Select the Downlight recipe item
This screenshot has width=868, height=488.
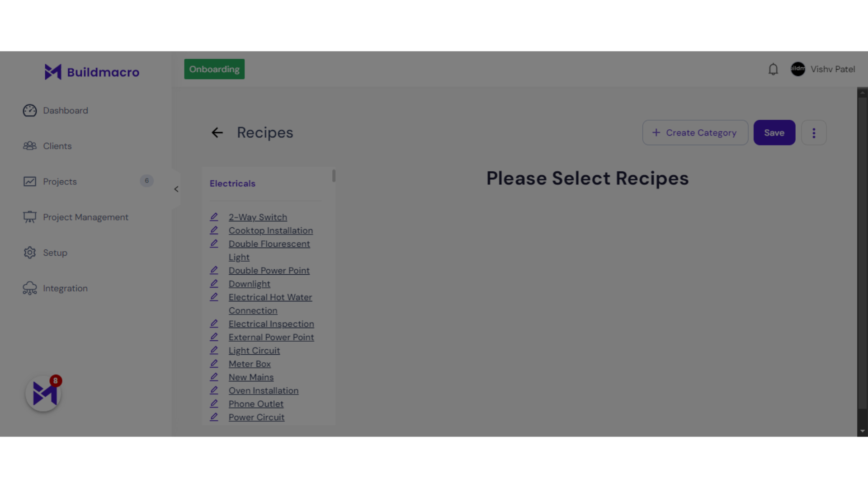[x=249, y=284]
